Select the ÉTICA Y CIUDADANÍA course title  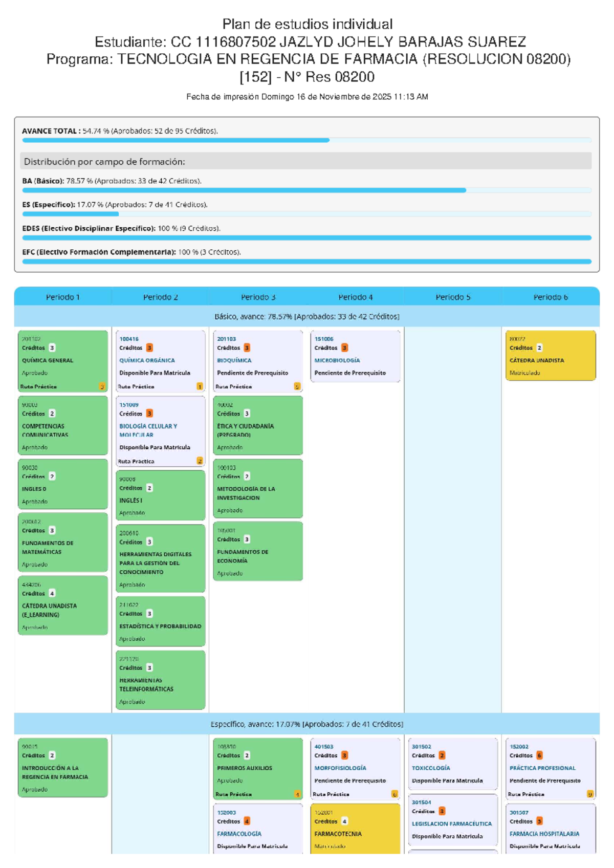coord(245,430)
